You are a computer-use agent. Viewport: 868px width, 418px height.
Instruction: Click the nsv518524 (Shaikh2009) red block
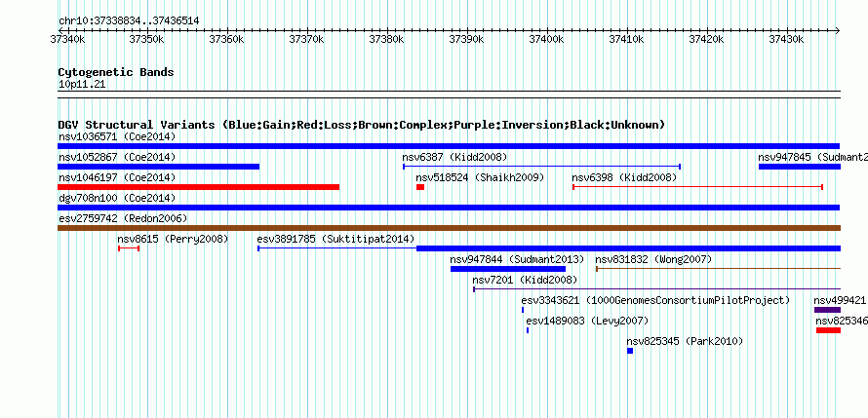click(420, 187)
